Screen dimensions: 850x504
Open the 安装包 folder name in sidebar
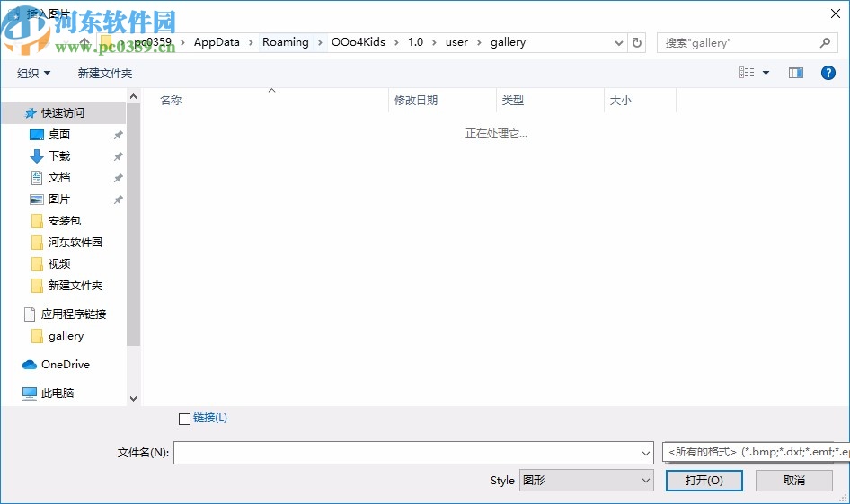pos(65,221)
